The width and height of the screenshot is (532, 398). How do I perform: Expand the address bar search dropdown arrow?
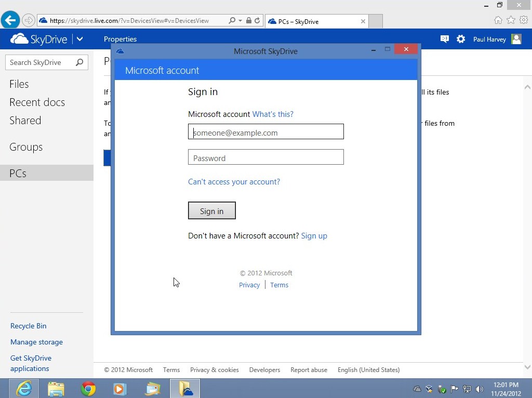click(240, 21)
